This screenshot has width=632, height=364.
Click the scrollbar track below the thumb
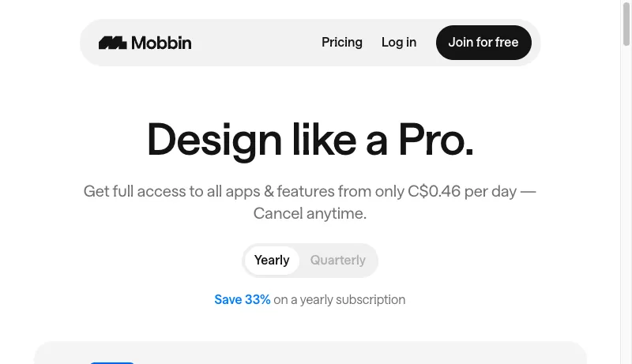pos(626,237)
